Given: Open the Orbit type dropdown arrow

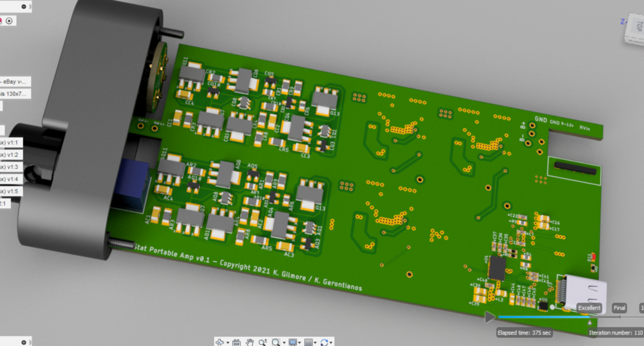Looking at the screenshot, I should tap(227, 342).
